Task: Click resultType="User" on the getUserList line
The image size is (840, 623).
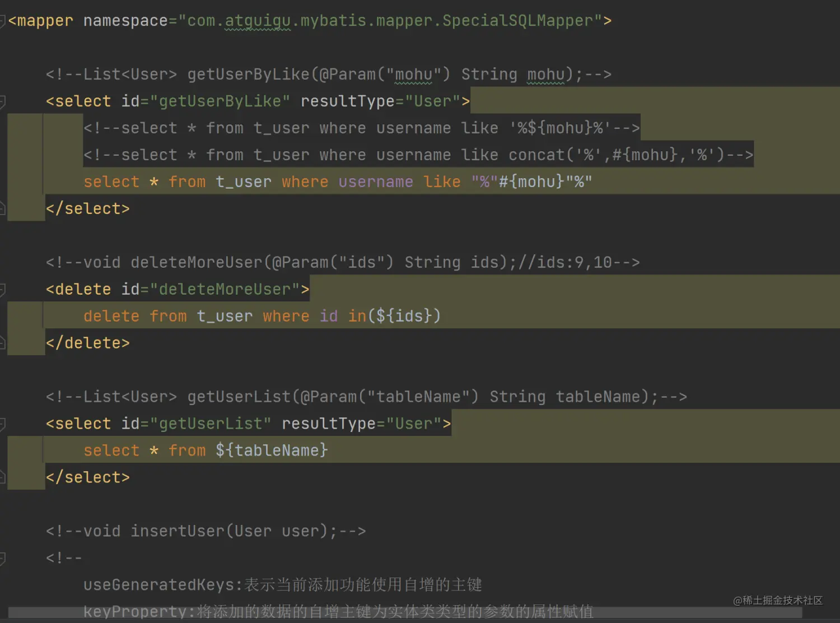Action: point(361,424)
